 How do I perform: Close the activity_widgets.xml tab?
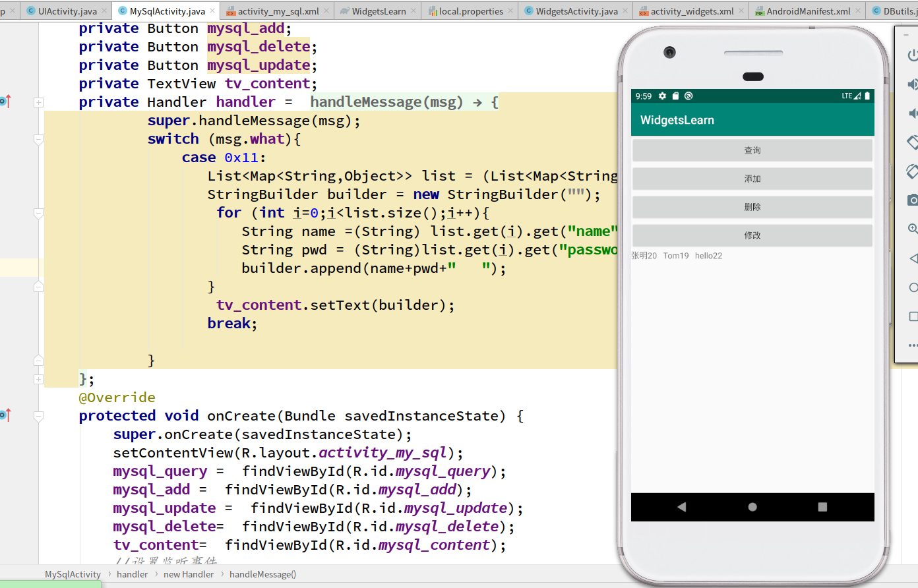tap(741, 11)
